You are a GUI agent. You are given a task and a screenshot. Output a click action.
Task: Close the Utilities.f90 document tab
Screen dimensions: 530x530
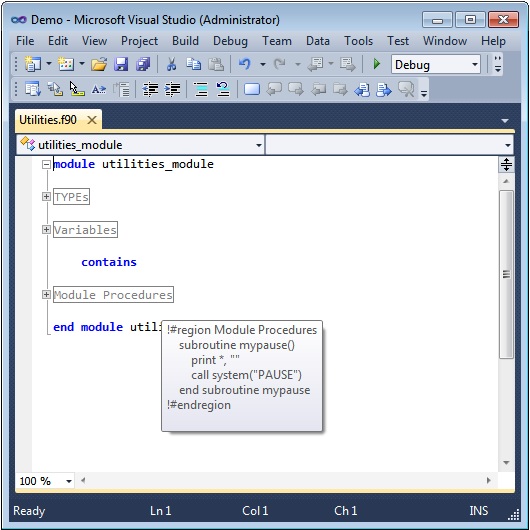click(x=92, y=120)
